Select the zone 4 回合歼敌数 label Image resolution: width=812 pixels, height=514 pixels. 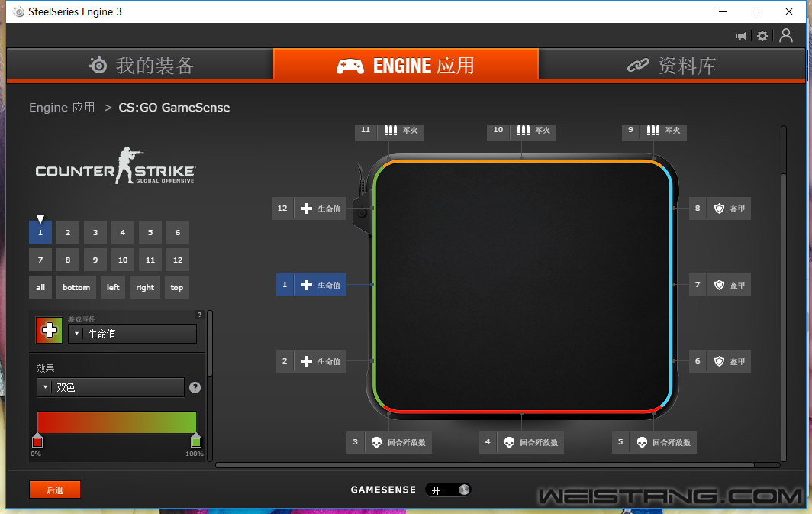[x=521, y=442]
